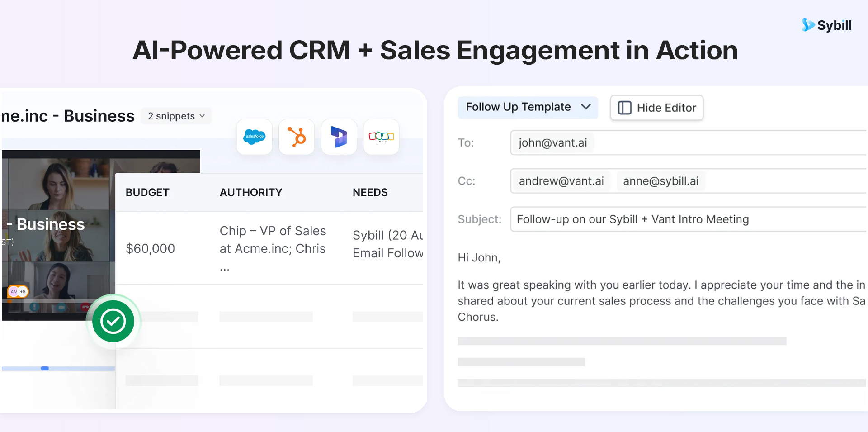Click the Zoho CRM integration icon
Screen dimensions: 868x432
pos(381,137)
